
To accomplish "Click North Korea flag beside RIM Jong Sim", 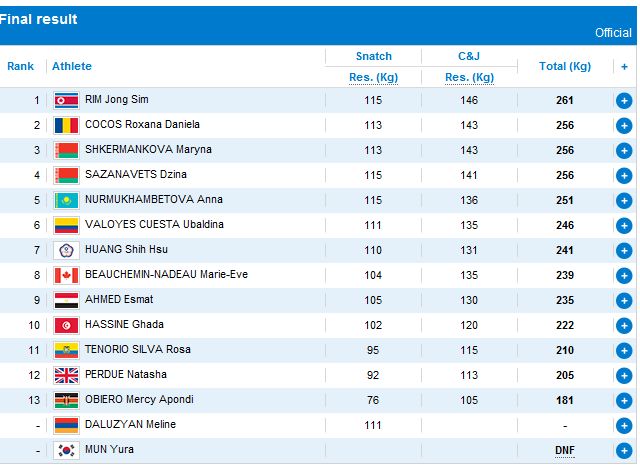I will [65, 100].
